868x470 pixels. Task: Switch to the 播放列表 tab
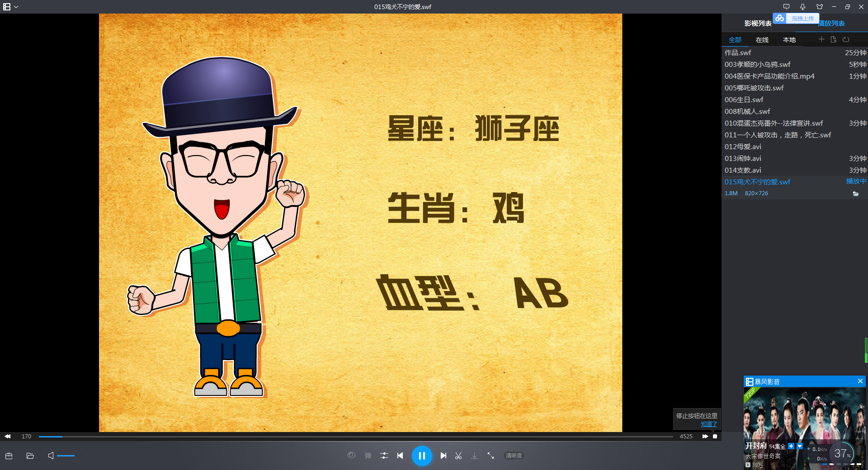(x=832, y=23)
